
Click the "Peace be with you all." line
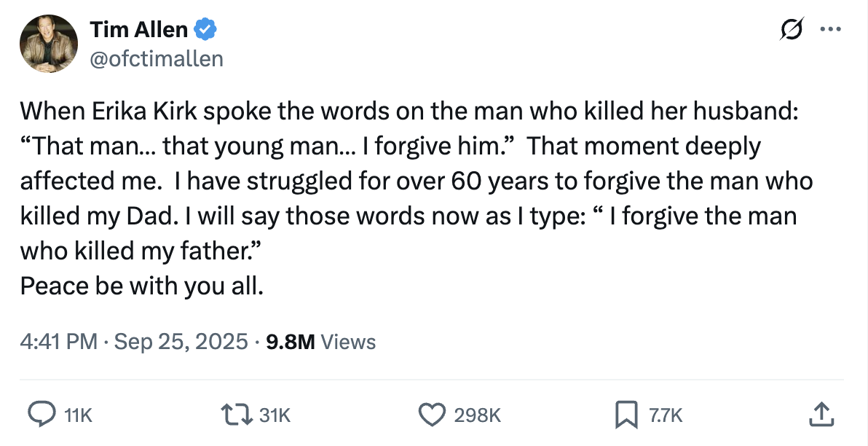(x=142, y=286)
